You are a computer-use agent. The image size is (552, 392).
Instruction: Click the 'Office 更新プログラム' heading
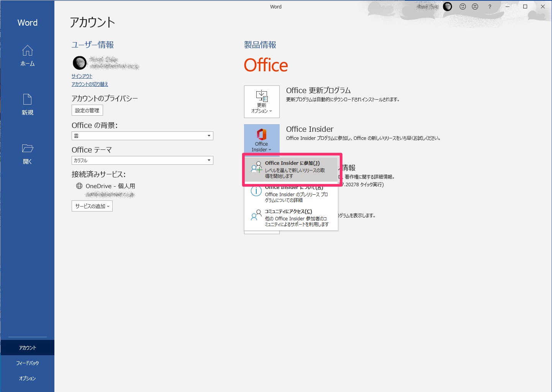[318, 90]
